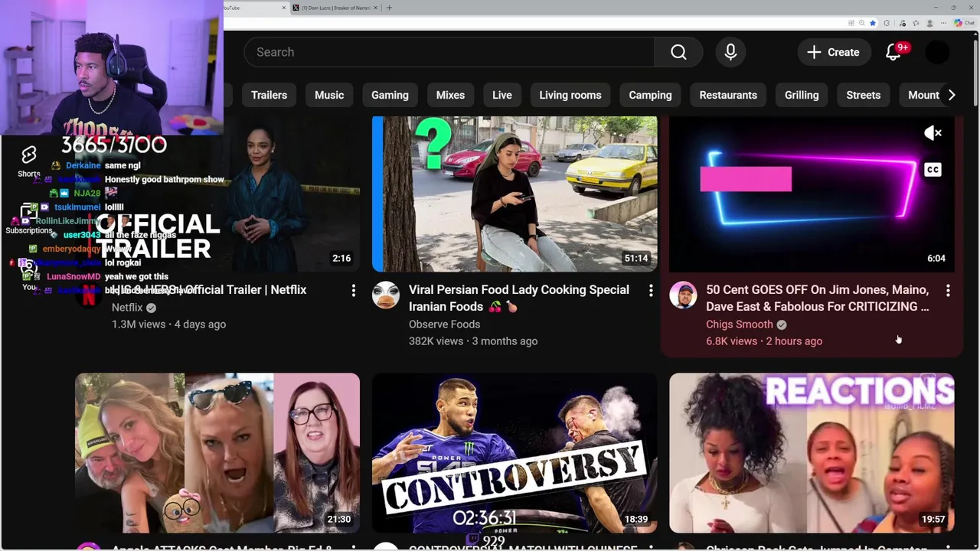980x551 pixels.
Task: Open options for 50 Cent GOES OFF video
Action: (948, 291)
